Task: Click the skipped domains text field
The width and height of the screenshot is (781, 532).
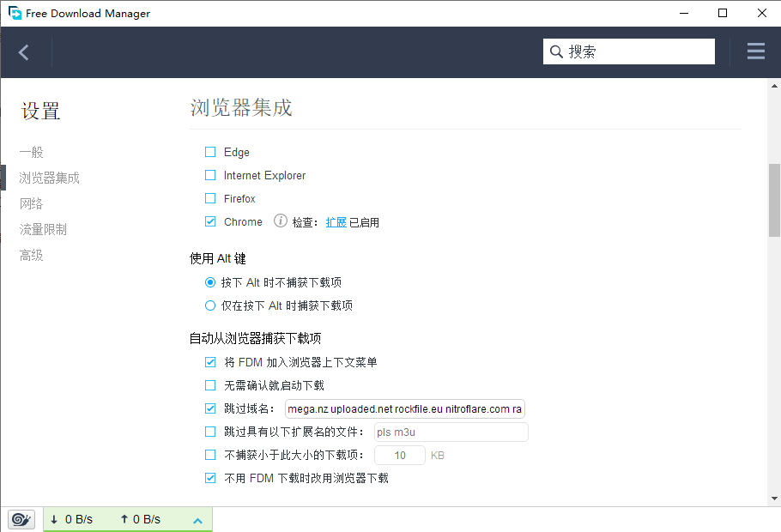Action: 405,409
